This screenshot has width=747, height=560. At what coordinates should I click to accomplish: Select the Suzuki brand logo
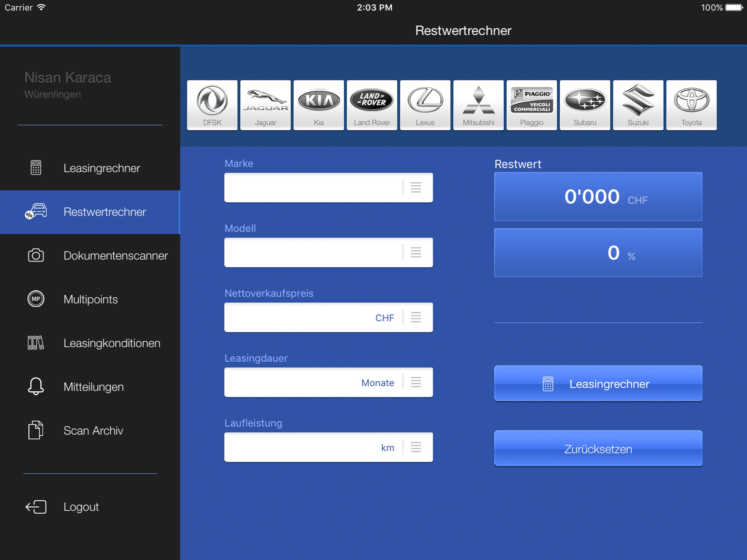pyautogui.click(x=638, y=105)
